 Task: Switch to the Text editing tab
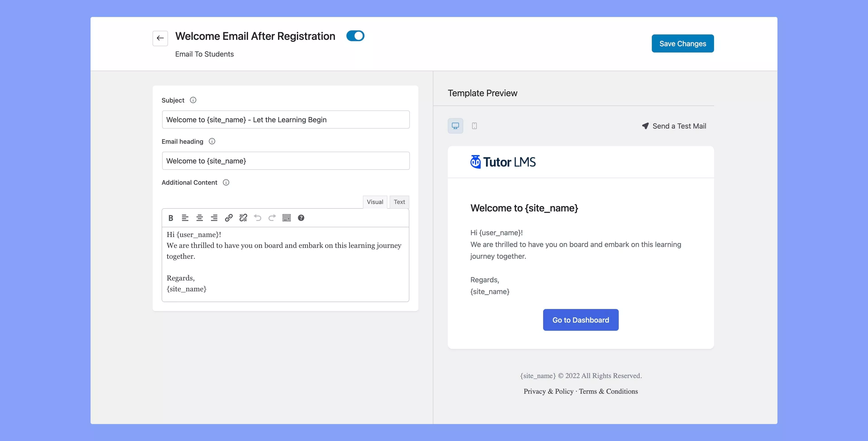pos(399,202)
